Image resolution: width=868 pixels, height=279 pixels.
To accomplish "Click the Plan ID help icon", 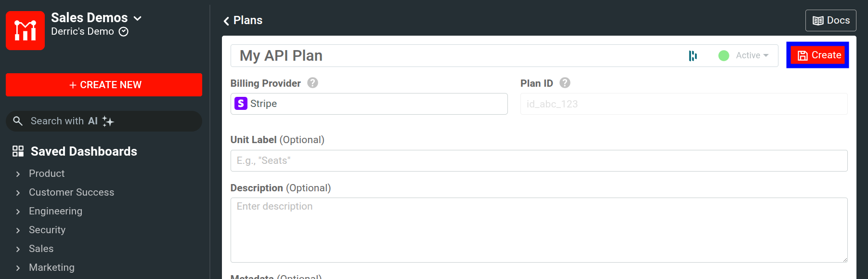I will click(x=564, y=82).
